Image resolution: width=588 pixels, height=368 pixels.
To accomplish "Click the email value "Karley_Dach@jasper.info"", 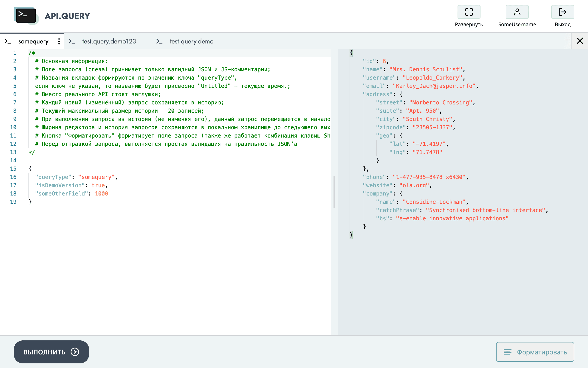I will pos(434,86).
